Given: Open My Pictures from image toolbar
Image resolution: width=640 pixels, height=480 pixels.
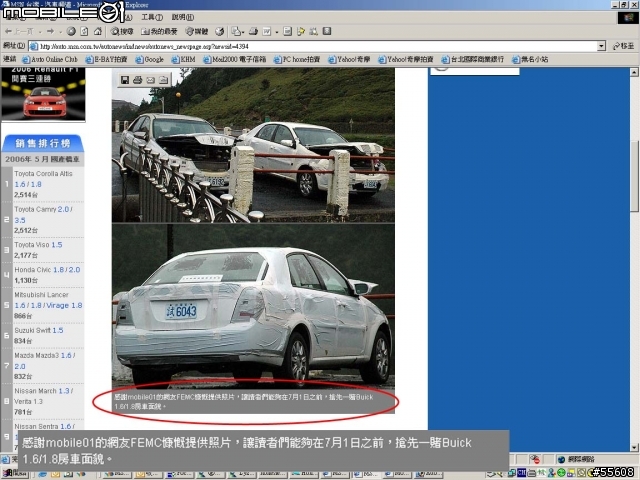Looking at the screenshot, I should coord(163,80).
